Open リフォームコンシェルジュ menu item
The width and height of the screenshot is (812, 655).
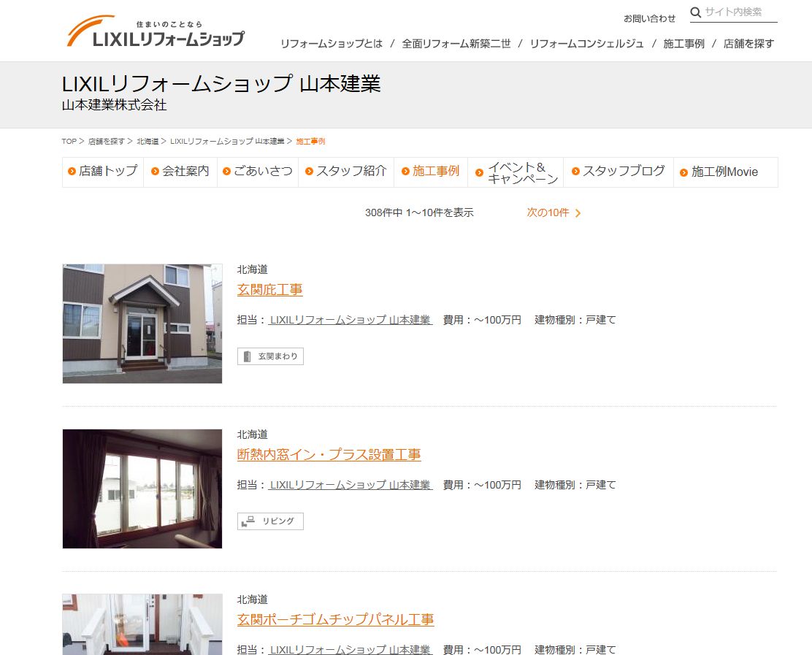[x=587, y=44]
